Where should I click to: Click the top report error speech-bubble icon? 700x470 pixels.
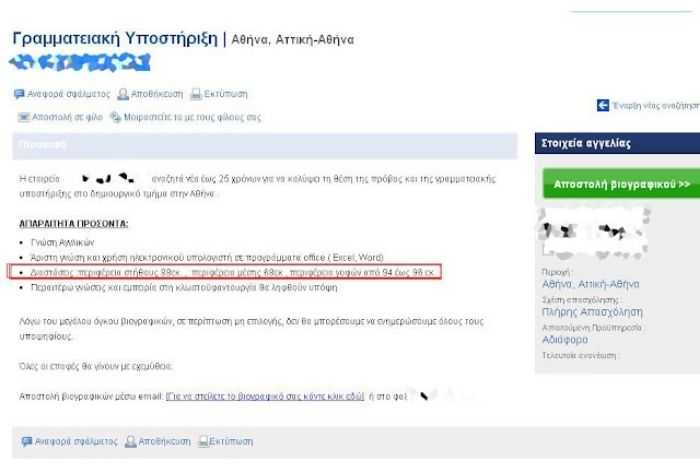(x=19, y=94)
